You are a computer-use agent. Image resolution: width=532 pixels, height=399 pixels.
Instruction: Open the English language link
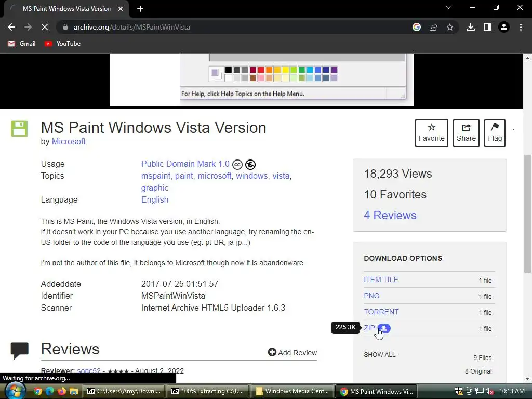coord(155,200)
